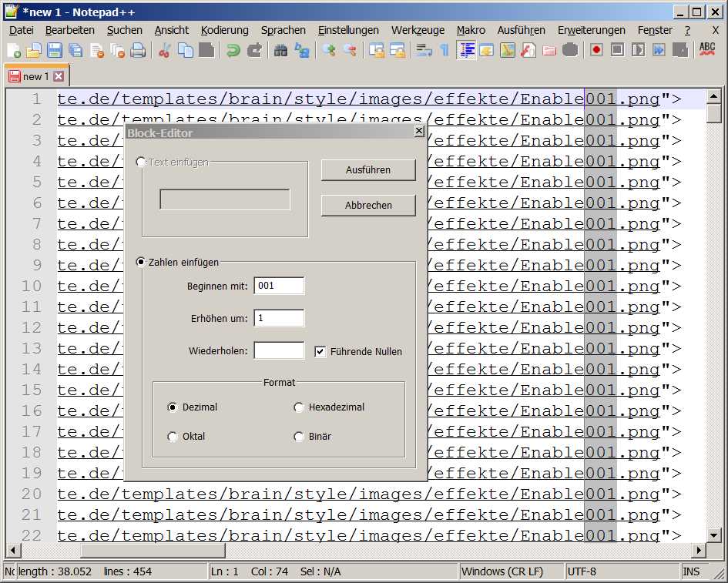Open the Werkzeuge menu

click(x=418, y=30)
